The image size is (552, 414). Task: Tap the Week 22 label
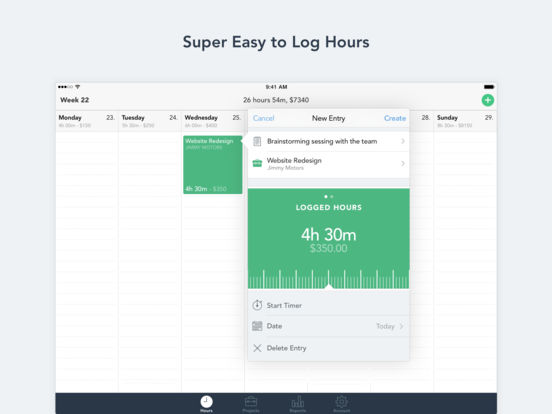pyautogui.click(x=75, y=100)
